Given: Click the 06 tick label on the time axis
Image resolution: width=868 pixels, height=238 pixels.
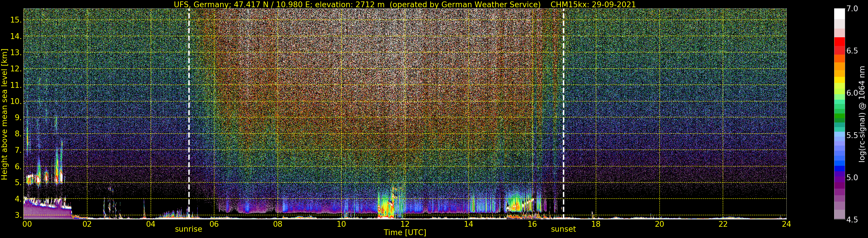Looking at the screenshot, I should tap(214, 224).
